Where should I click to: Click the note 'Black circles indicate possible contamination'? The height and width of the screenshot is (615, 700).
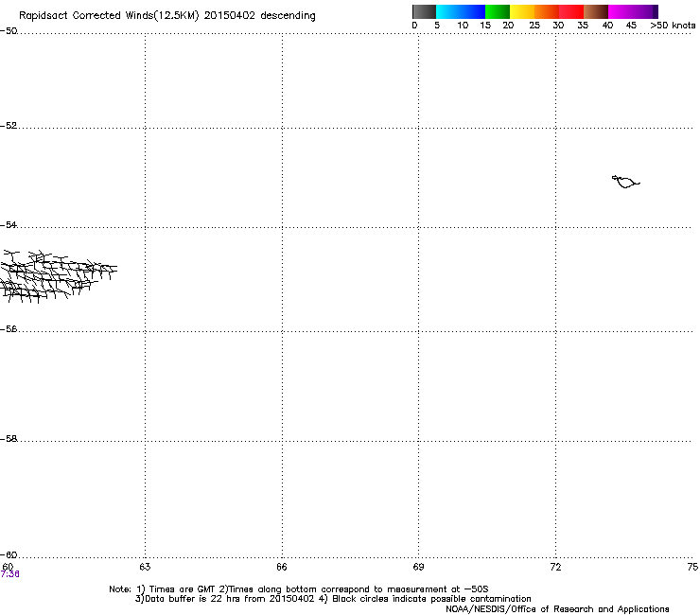coord(431,599)
